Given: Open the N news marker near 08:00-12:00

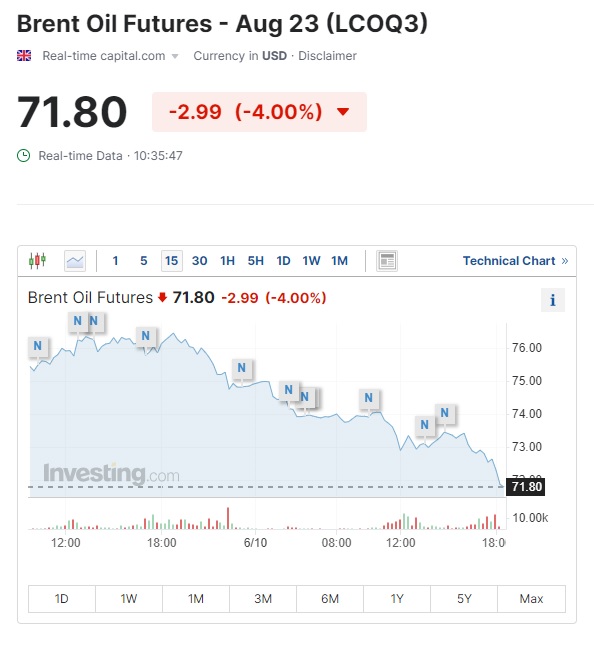Looking at the screenshot, I should pyautogui.click(x=369, y=398).
